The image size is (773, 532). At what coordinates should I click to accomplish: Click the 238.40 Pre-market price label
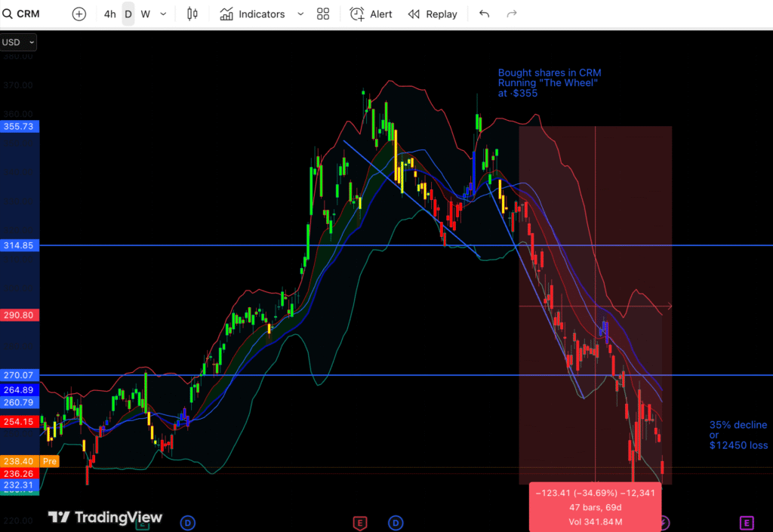pyautogui.click(x=29, y=462)
